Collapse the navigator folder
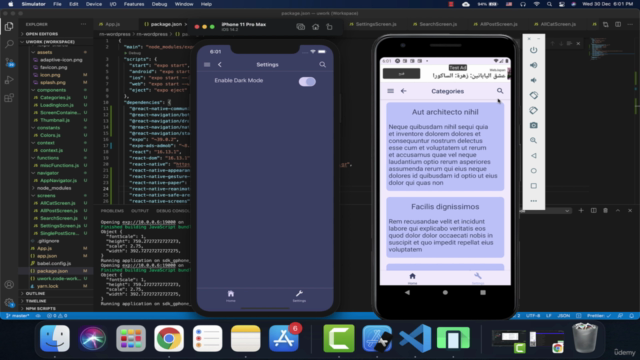This screenshot has height=360, width=640. (48, 173)
